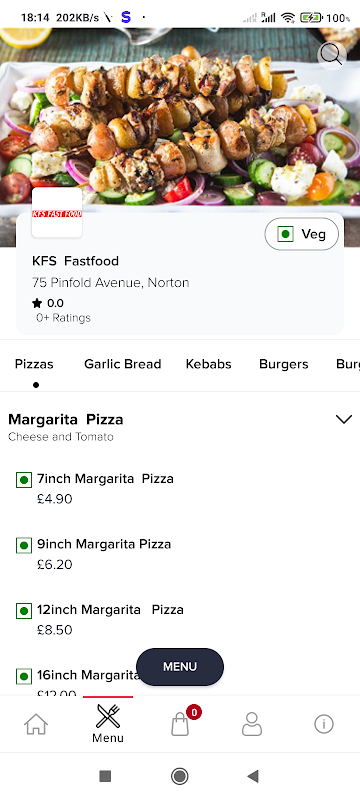Switch to the Garlic Bread category tab
Viewport: 360px width, 800px height.
click(x=122, y=364)
